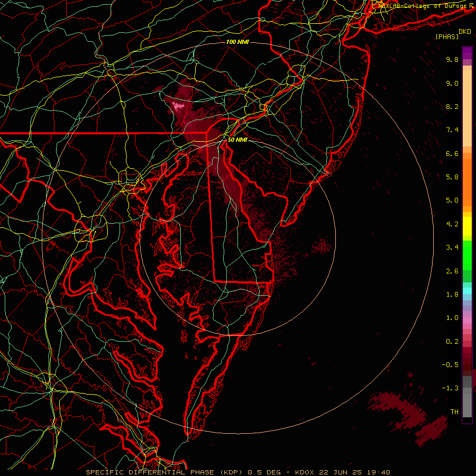Click the "TH" threshold label on scale
The width and height of the screenshot is (476, 476).
[454, 412]
